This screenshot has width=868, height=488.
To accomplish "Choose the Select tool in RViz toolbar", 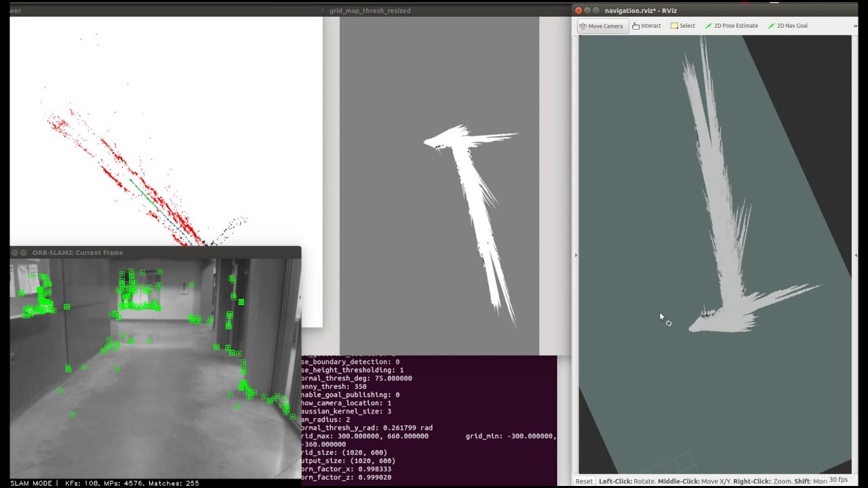I will pyautogui.click(x=683, y=26).
